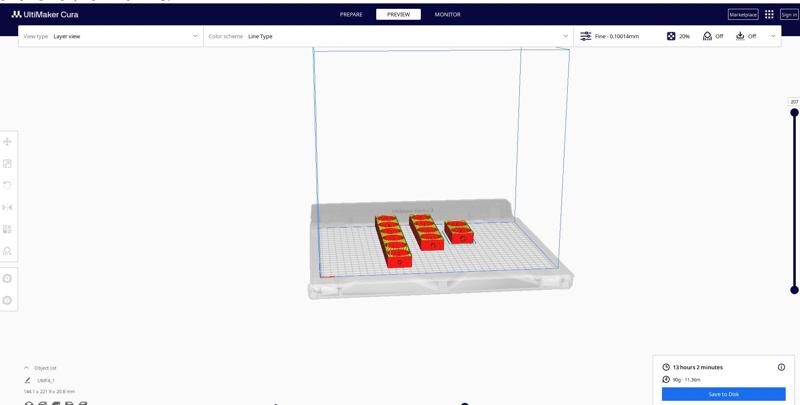Click the 'Fine - 0.10014mm' profile text
Viewport: 800px width, 405px height.
coord(617,36)
